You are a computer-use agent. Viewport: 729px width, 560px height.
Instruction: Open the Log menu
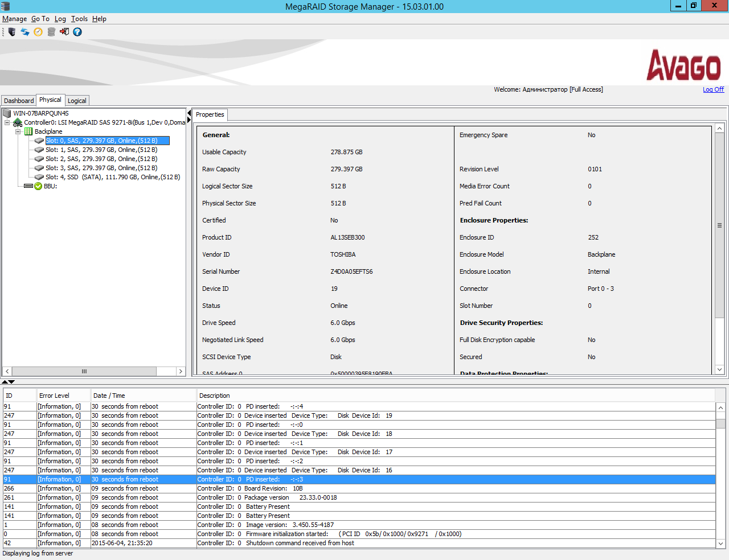pos(60,19)
